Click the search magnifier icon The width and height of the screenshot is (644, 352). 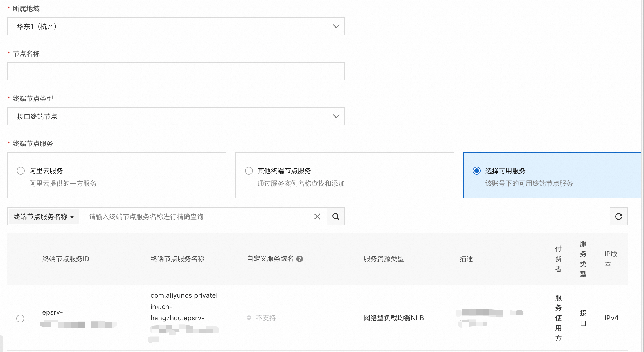pyautogui.click(x=335, y=216)
